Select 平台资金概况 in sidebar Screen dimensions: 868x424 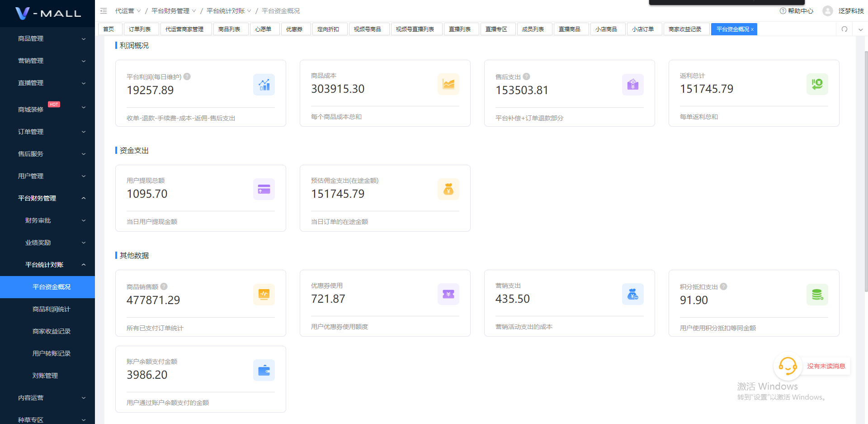pyautogui.click(x=47, y=287)
